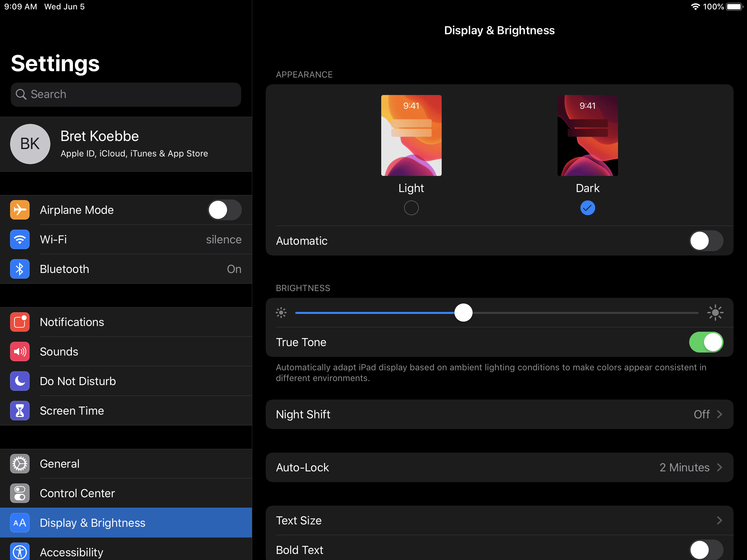Image resolution: width=747 pixels, height=560 pixels.
Task: Open Night Shift settings chevron
Action: click(719, 414)
